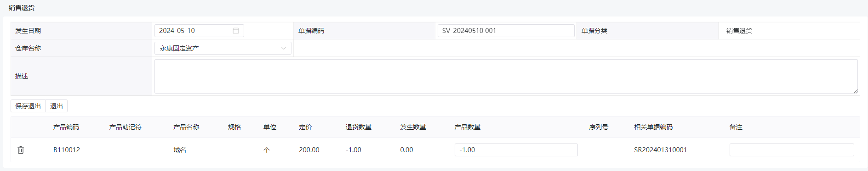Screen dimensions: 868x171
Task: Delete the B110012 product row
Action: click(21, 150)
